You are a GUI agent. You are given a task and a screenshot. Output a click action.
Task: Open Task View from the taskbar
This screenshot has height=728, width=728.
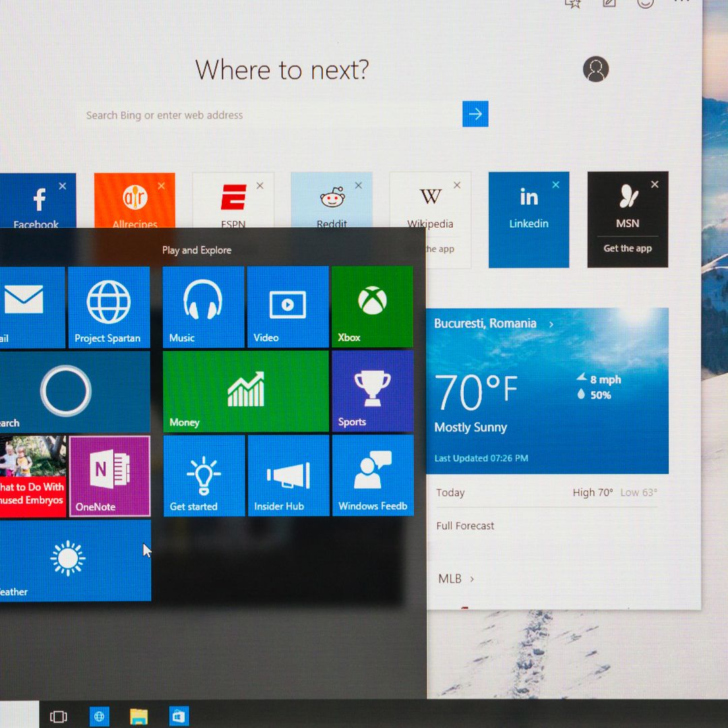59,717
